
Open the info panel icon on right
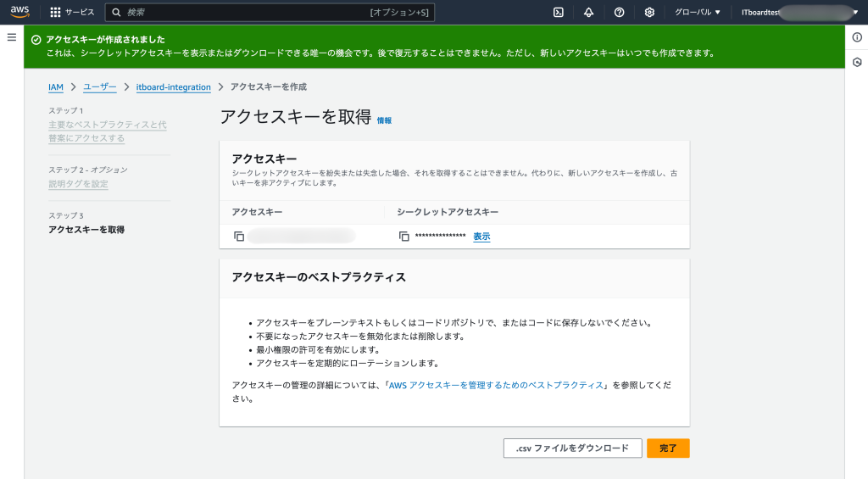[857, 37]
